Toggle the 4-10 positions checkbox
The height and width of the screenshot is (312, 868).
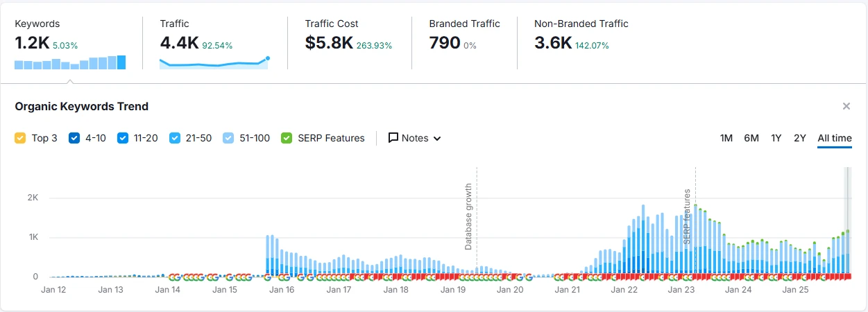point(74,138)
